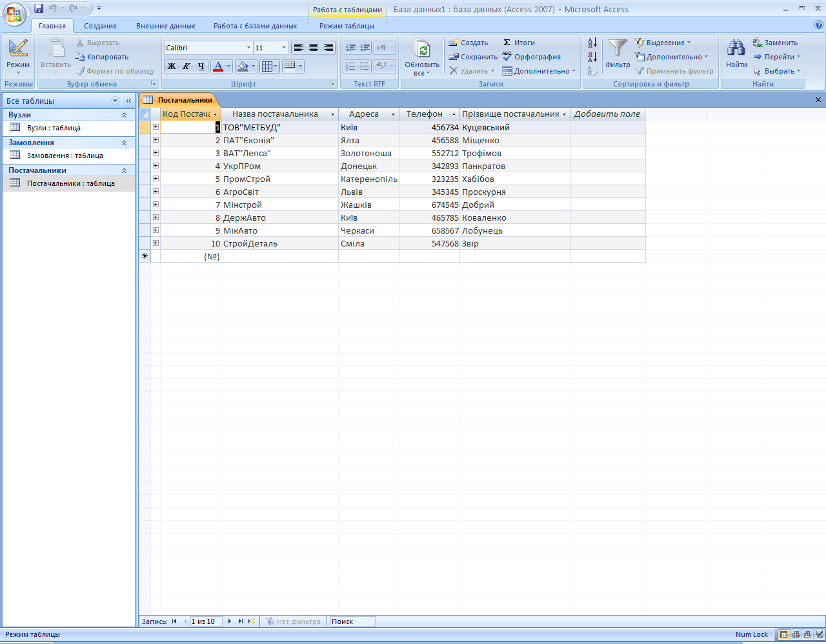Screen dimensions: 826x644
Task: Align text left in the font group
Action: [298, 48]
